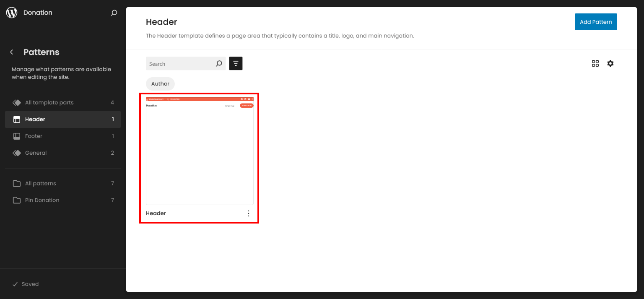
Task: Click the Donation site title
Action: pyautogui.click(x=38, y=13)
